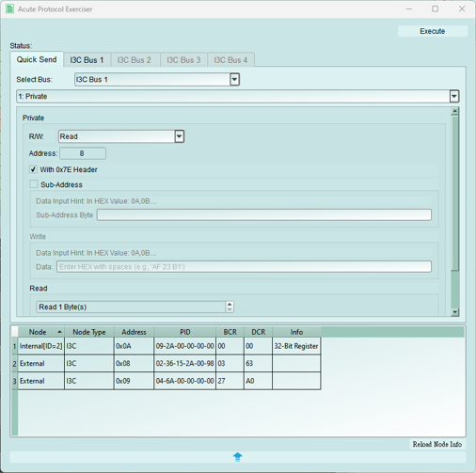Click the blue up-arrow collapse icon
This screenshot has width=476, height=473.
point(238,457)
